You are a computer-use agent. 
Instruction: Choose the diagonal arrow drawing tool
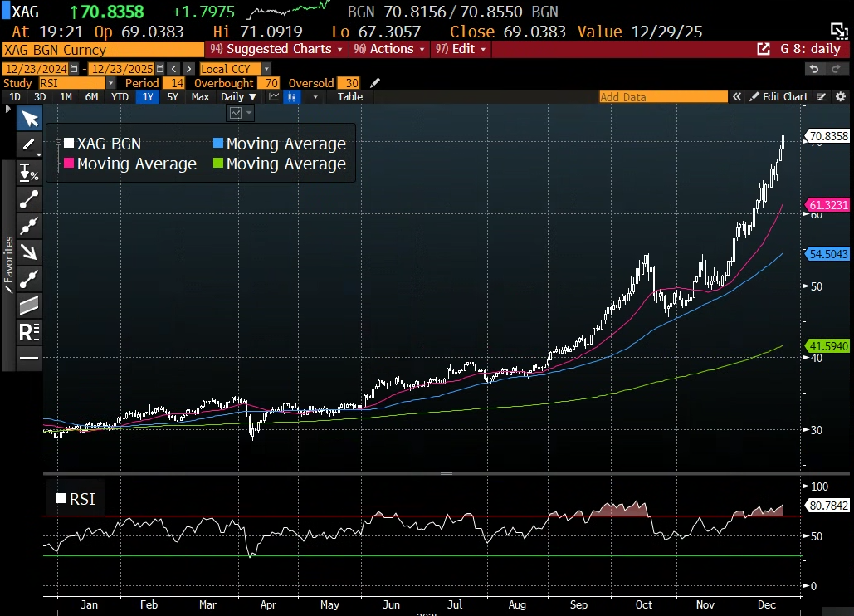coord(30,252)
